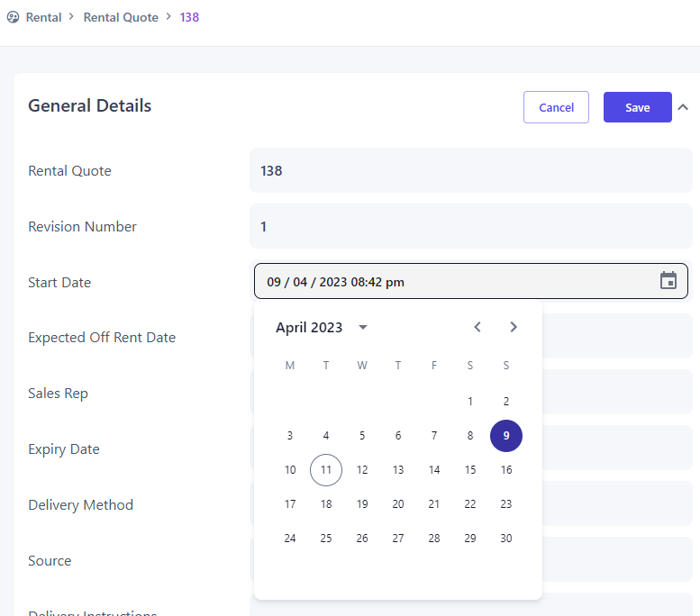Select April 20 in the calendar
This screenshot has height=616, width=700.
click(x=398, y=504)
